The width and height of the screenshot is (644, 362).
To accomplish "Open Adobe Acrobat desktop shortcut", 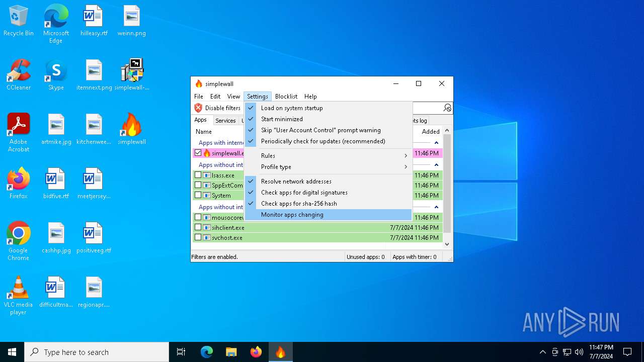I will (19, 133).
